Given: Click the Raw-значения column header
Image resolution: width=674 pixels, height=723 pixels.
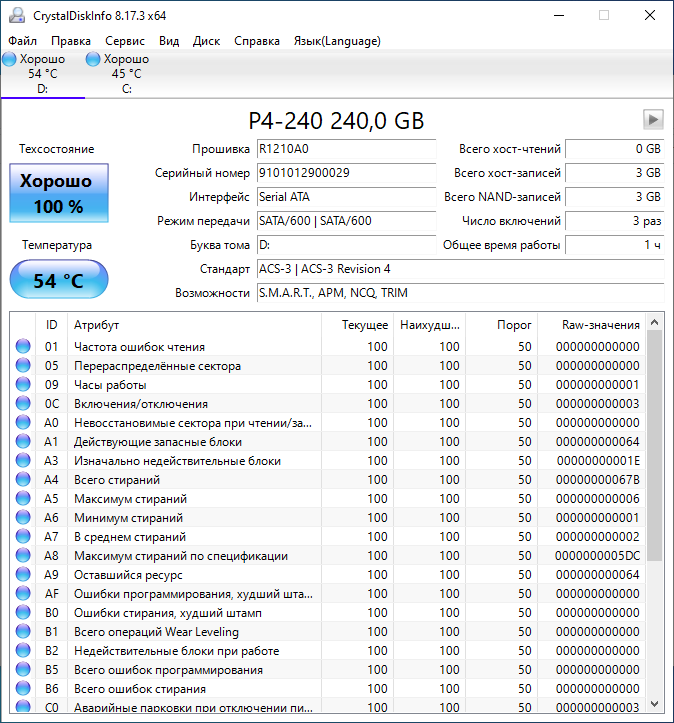Looking at the screenshot, I should point(591,325).
